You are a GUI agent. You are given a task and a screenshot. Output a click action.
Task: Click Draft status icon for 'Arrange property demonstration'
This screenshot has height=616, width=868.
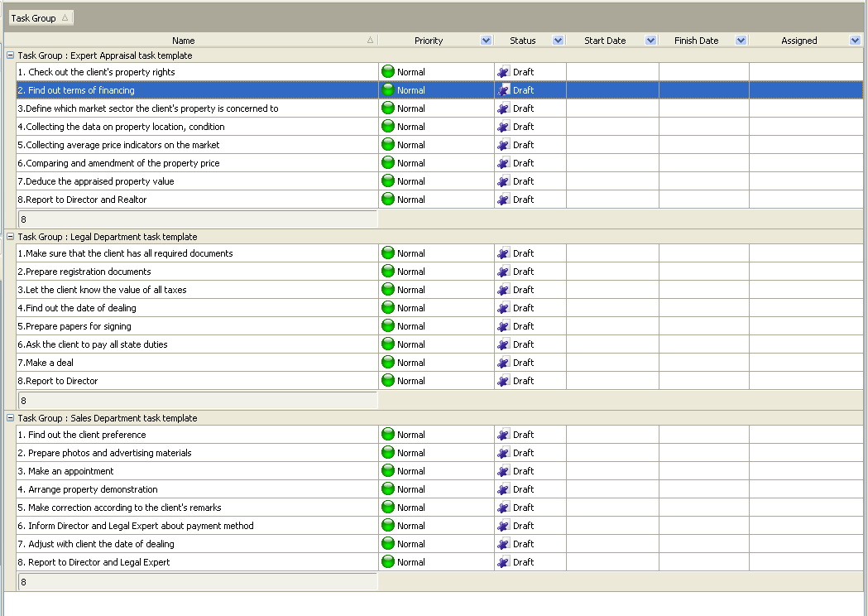click(503, 489)
